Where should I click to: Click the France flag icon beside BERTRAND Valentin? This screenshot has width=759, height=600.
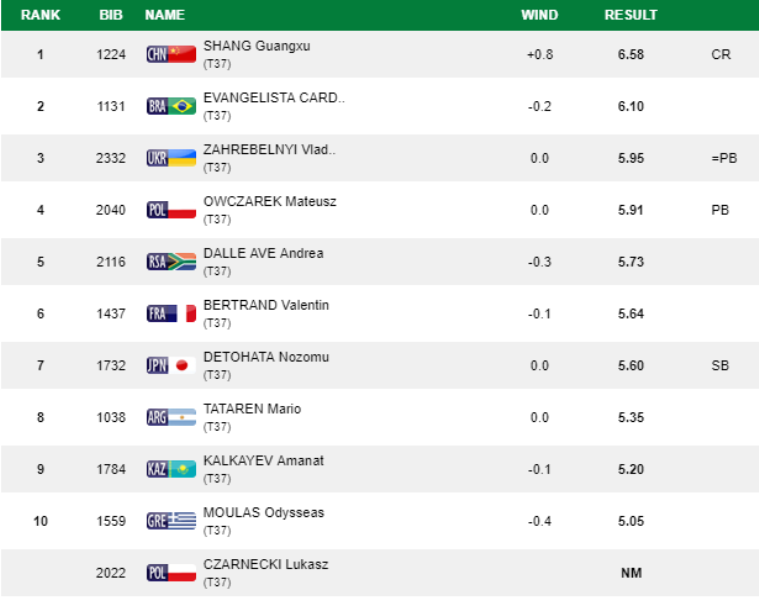pyautogui.click(x=171, y=314)
